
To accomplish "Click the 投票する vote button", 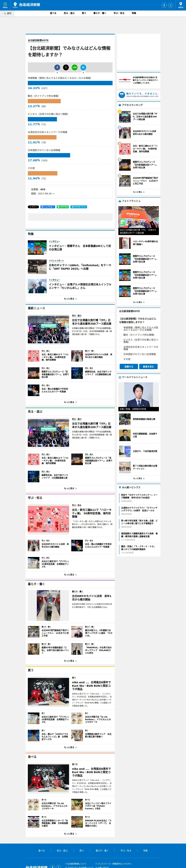I will pos(129,367).
